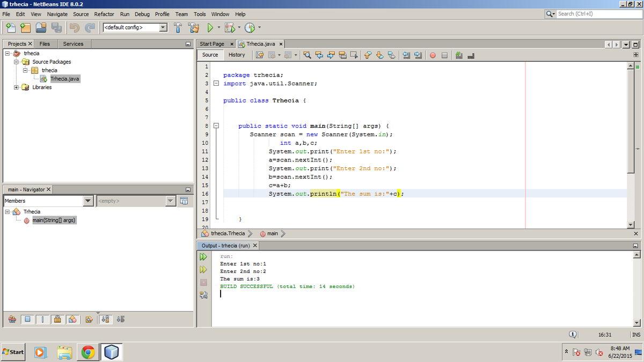Open the Debug Project dropdown arrow
Image resolution: width=644 pixels, height=362 pixels.
click(x=239, y=27)
